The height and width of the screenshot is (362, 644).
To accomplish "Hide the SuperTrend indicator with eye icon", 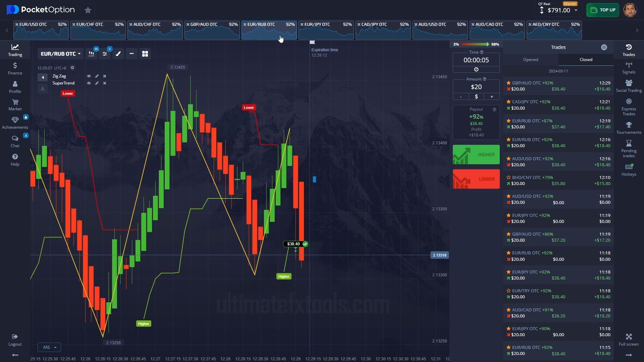I will tap(89, 83).
